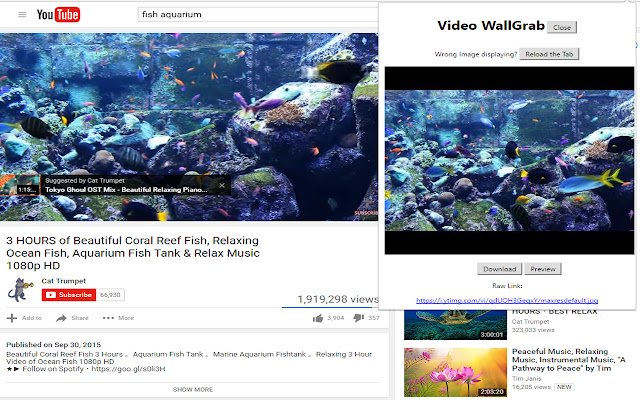Preview the grabbed wallpaper image

(543, 269)
